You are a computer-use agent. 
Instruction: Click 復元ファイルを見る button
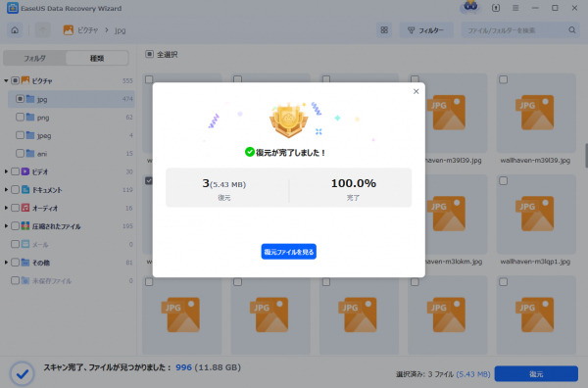tap(289, 252)
